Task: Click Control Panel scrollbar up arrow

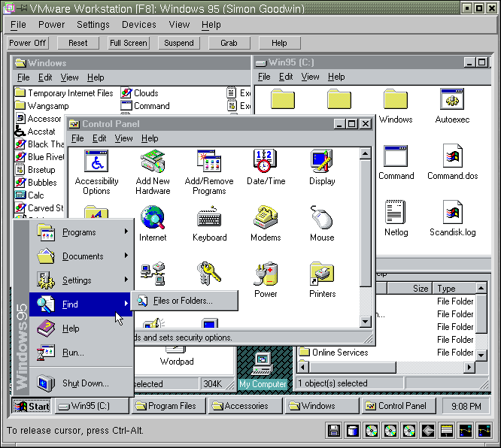Action: tap(365, 153)
